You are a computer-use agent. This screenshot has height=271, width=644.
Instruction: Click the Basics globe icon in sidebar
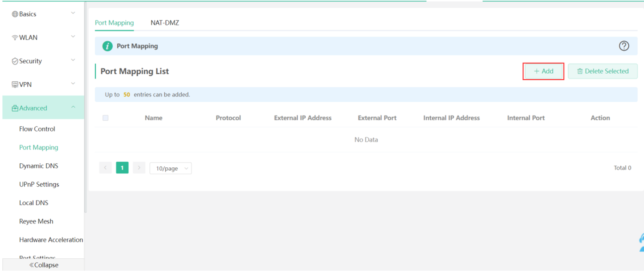click(15, 14)
